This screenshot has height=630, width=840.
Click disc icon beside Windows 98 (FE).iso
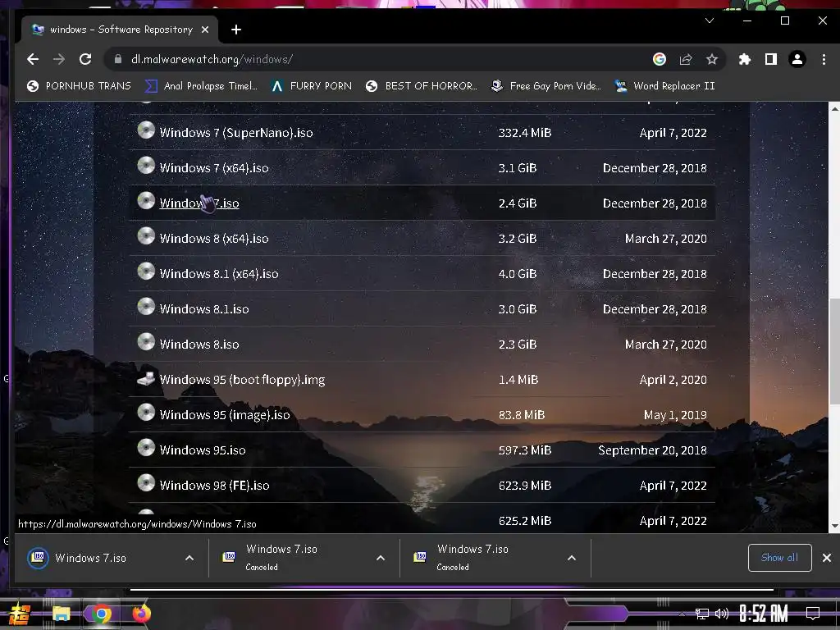[x=146, y=483]
